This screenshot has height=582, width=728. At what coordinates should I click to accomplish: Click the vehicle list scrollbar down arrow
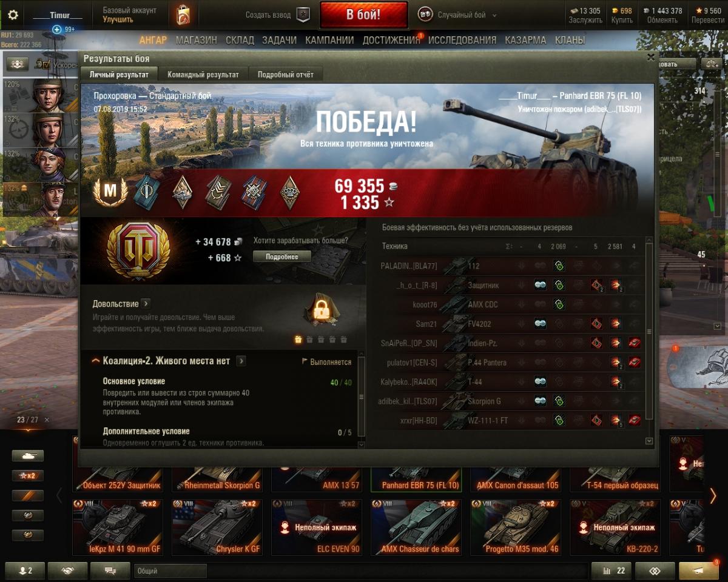pos(649,441)
